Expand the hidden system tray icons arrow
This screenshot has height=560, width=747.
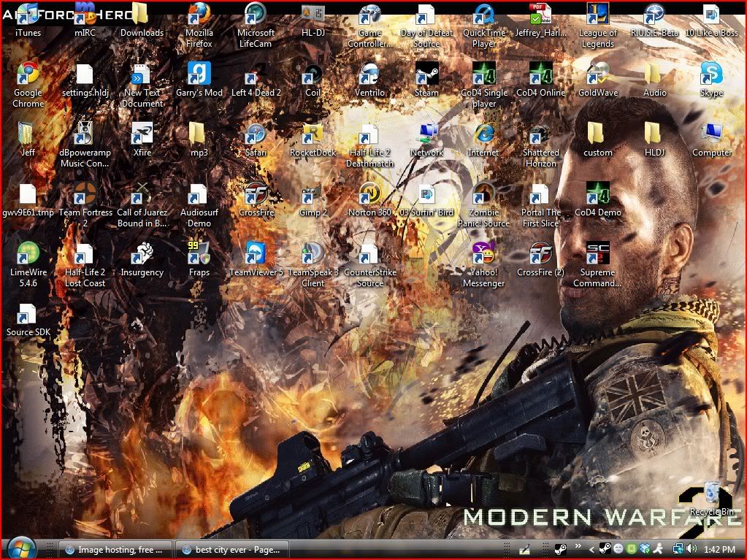[x=590, y=549]
